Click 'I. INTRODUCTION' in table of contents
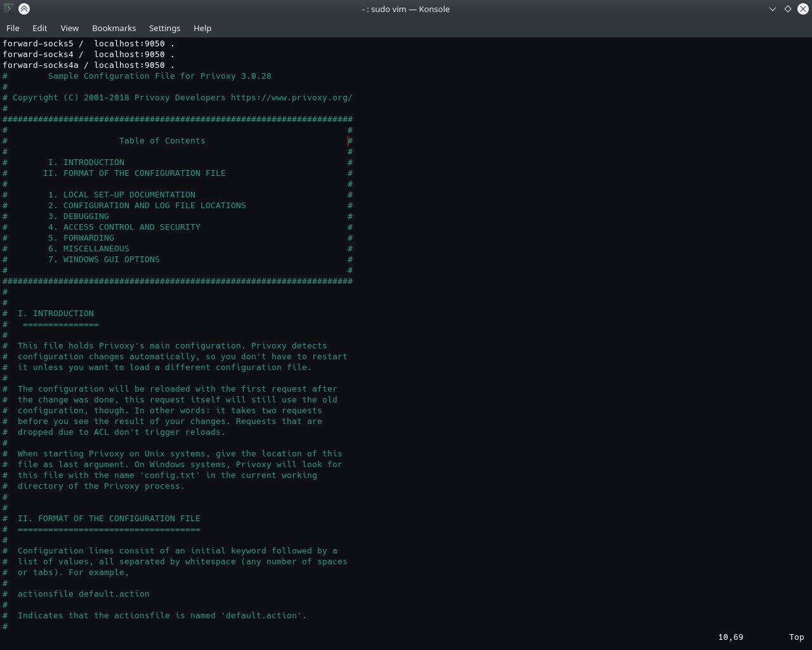This screenshot has height=650, width=812. [86, 162]
